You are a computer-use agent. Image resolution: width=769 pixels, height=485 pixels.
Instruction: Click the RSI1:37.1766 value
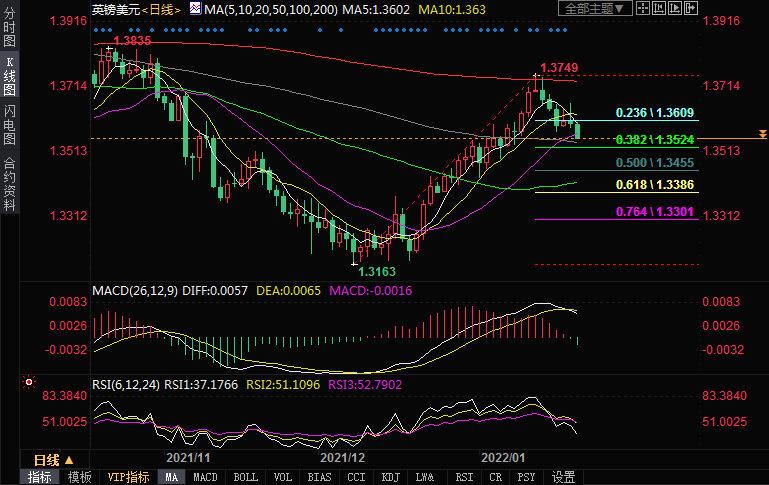[x=201, y=384]
